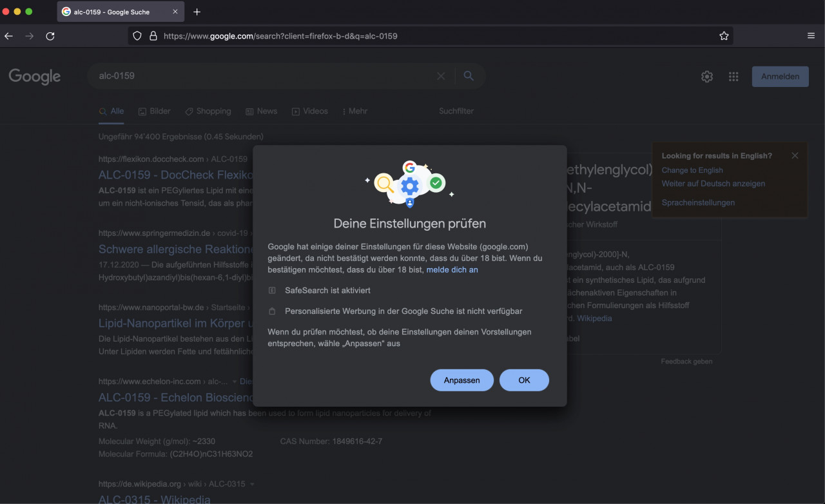Open the Suchfilter tools
The image size is (825, 504).
click(456, 111)
